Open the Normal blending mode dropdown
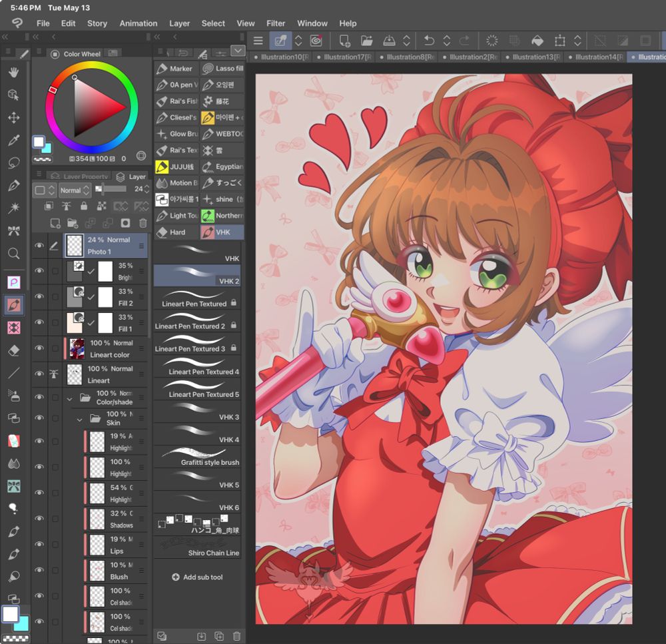The width and height of the screenshot is (666, 644). point(75,190)
